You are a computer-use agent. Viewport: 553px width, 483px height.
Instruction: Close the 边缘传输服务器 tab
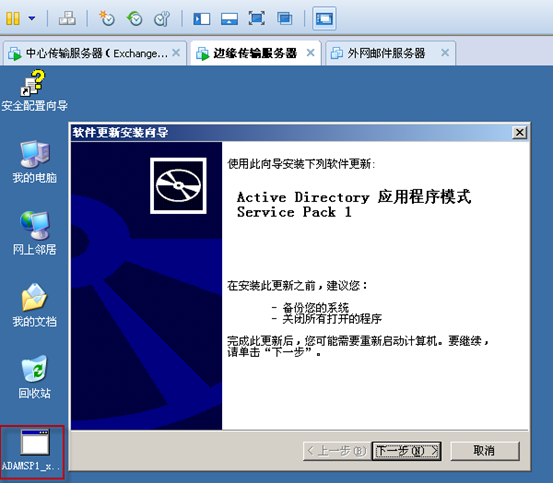(311, 53)
